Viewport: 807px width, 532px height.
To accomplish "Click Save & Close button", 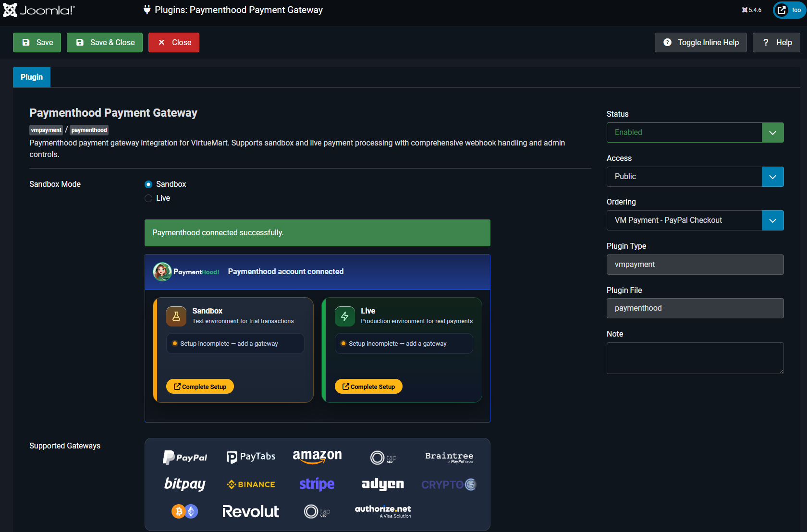I will point(105,42).
